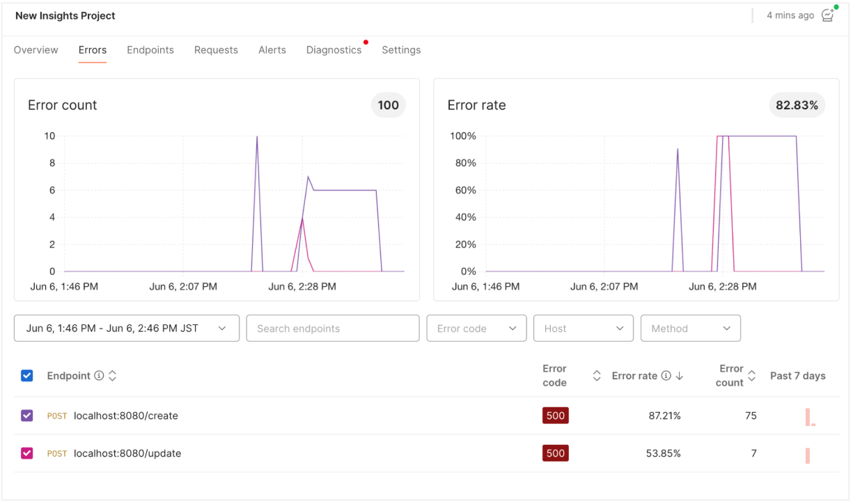Image resolution: width=853 pixels, height=504 pixels.
Task: Click the Past 7 days sparkline for /create
Action: pyautogui.click(x=811, y=417)
